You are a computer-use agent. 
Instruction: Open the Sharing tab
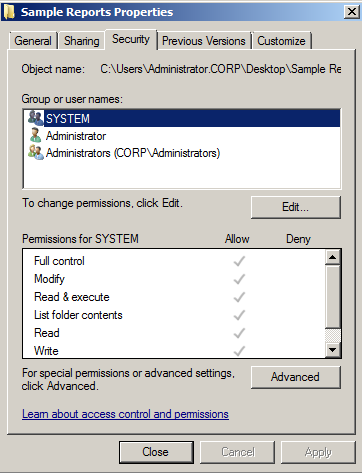pyautogui.click(x=82, y=41)
